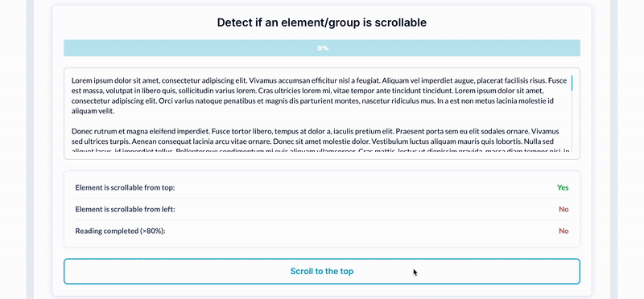Click the green Yes status value

pos(563,188)
